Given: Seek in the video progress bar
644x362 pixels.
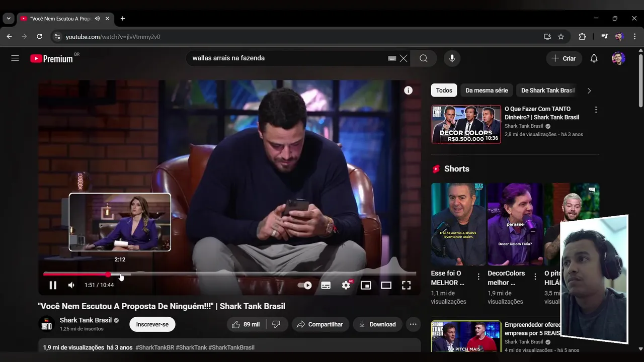Looking at the screenshot, I should pyautogui.click(x=229, y=274).
